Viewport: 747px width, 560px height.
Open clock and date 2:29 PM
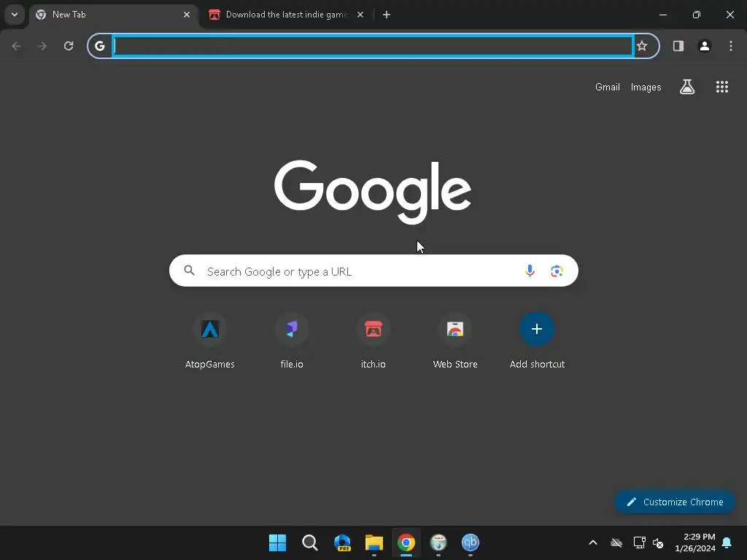pos(695,542)
